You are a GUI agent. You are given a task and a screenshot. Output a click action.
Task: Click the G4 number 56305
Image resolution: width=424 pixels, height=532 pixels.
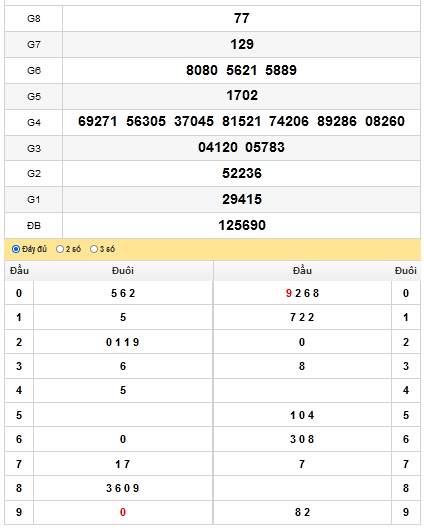click(x=146, y=121)
